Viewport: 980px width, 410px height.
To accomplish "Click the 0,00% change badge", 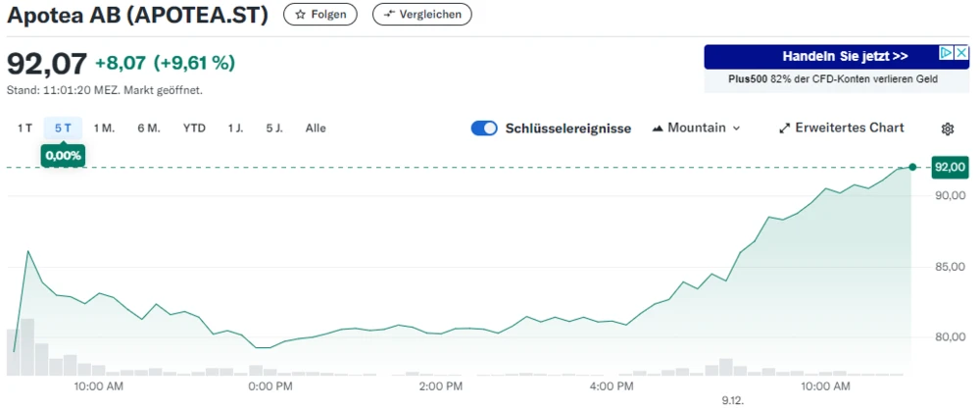I will (63, 156).
